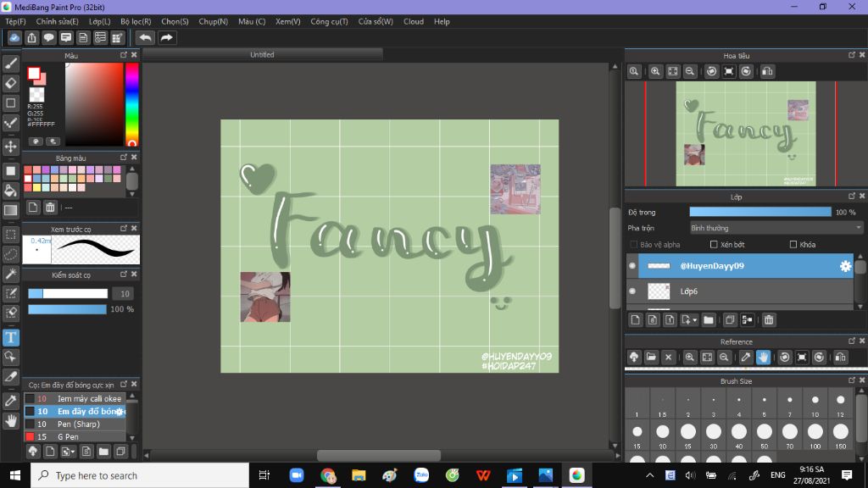Pick the eyedropper in Reference panel
This screenshot has width=868, height=488.
[746, 358]
